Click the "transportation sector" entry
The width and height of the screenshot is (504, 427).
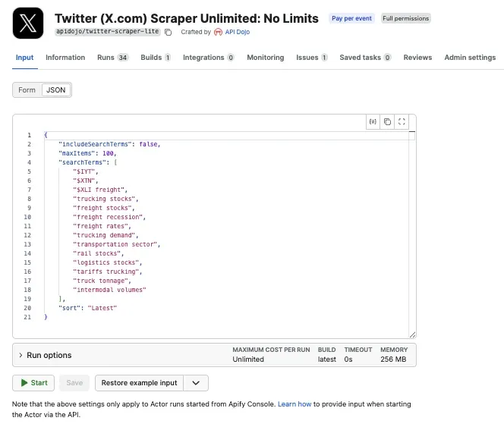coord(116,244)
